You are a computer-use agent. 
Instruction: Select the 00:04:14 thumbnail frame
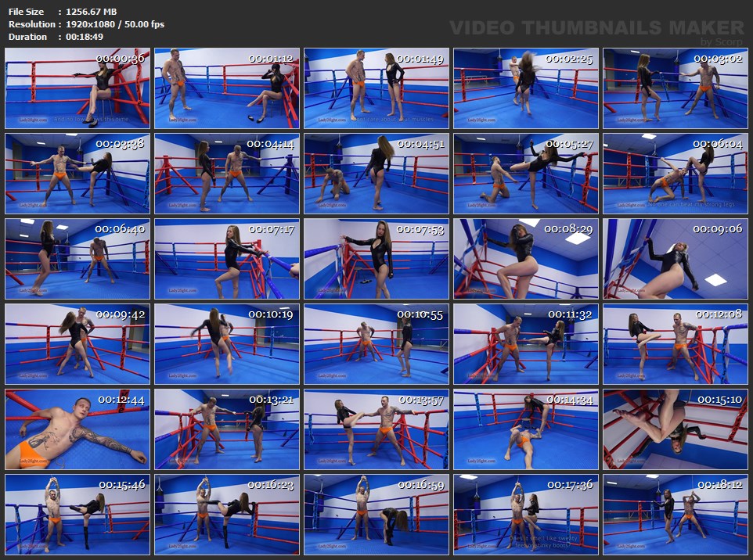point(226,174)
